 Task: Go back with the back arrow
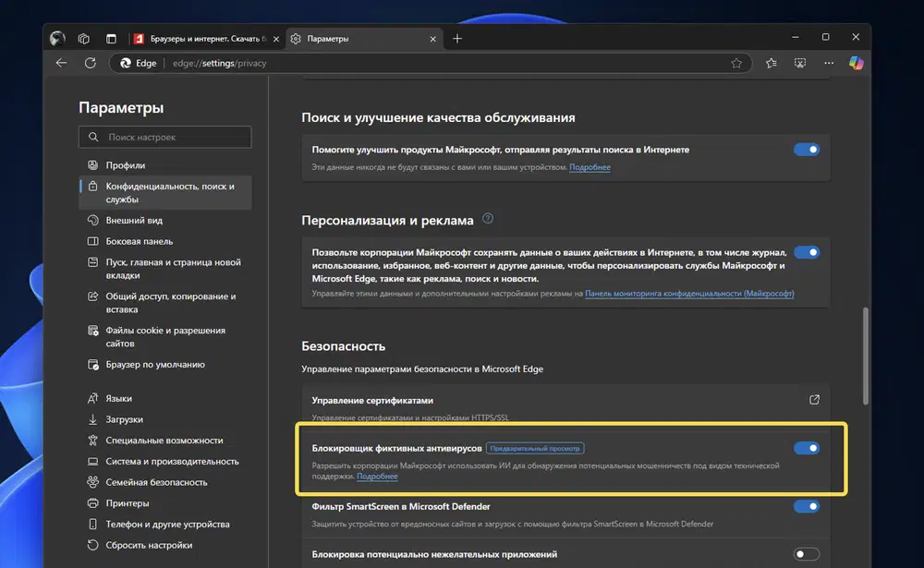pyautogui.click(x=61, y=63)
